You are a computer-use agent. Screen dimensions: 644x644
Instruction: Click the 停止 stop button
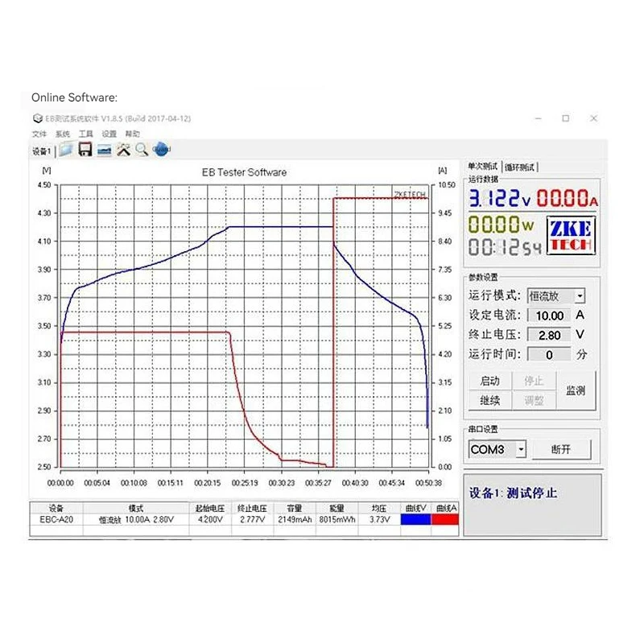click(534, 381)
